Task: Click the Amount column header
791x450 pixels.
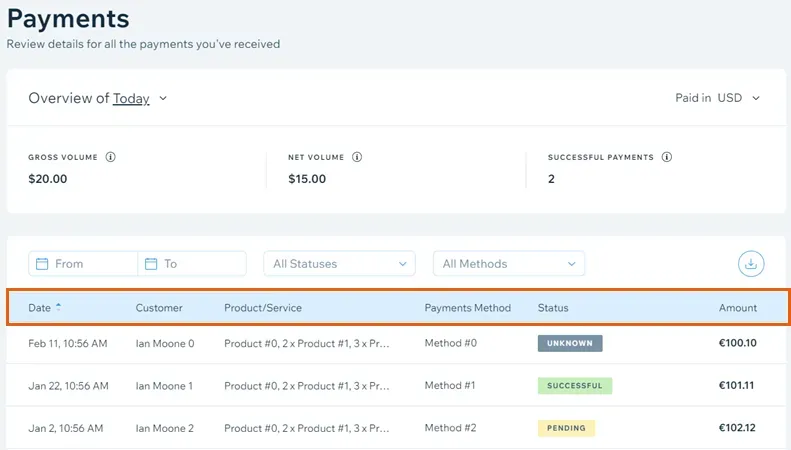Action: [737, 308]
